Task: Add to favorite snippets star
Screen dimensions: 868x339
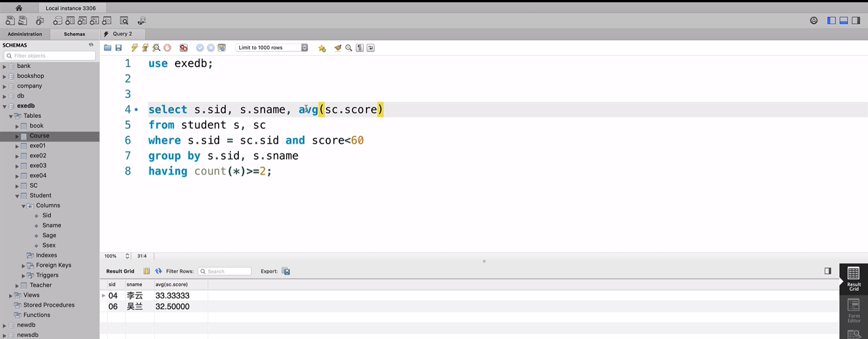Action: point(322,48)
